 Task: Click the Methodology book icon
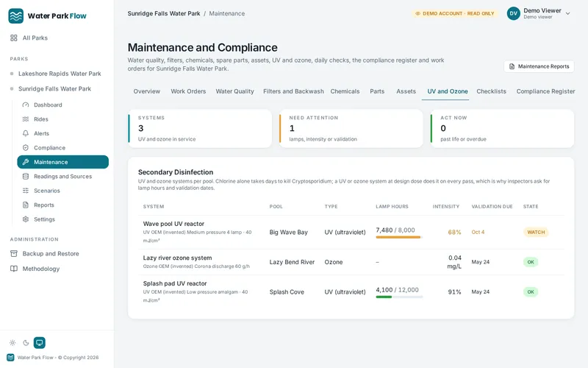coord(14,269)
